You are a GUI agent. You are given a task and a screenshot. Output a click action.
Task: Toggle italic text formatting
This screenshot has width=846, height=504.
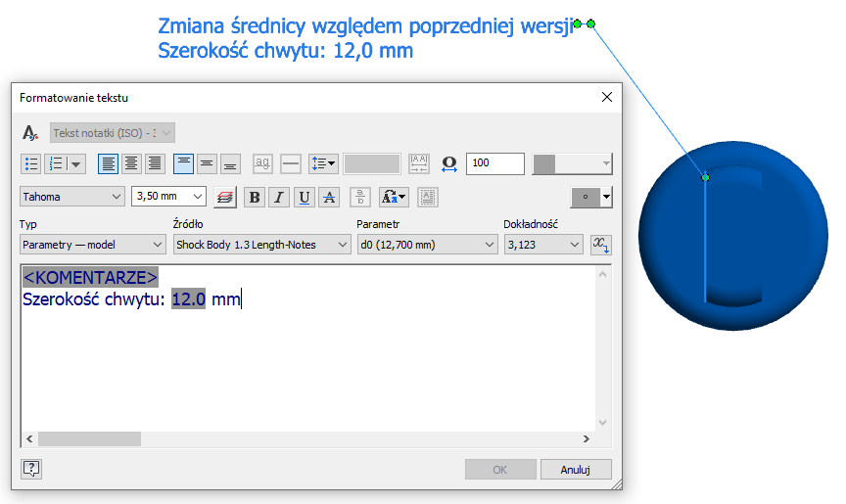click(279, 197)
